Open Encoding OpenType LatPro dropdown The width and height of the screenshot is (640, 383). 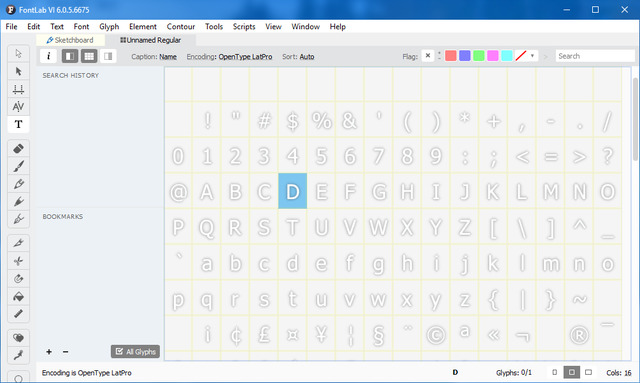pyautogui.click(x=245, y=57)
